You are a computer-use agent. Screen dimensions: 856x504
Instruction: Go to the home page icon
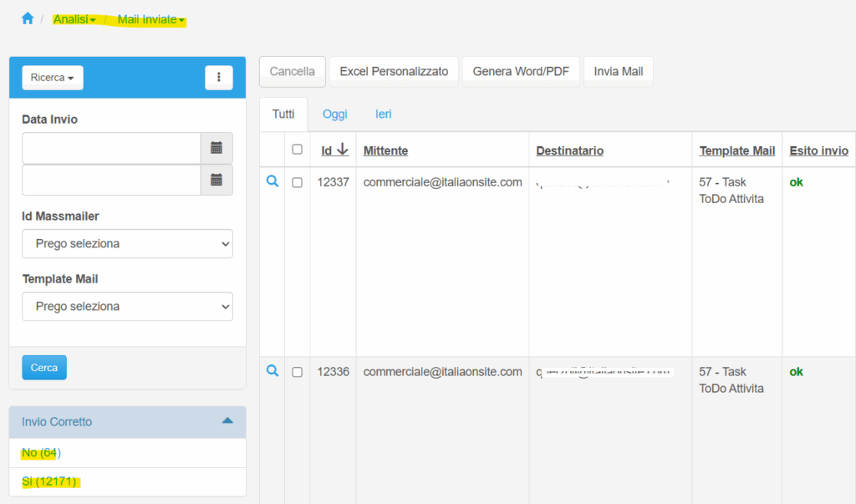click(x=28, y=18)
